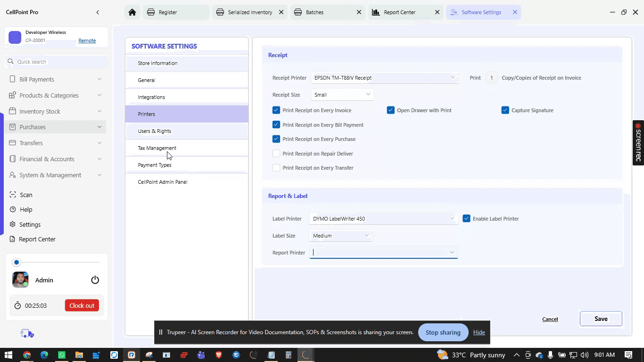644x362 pixels.
Task: Click the Developer Wireless store logo
Action: (x=15, y=37)
